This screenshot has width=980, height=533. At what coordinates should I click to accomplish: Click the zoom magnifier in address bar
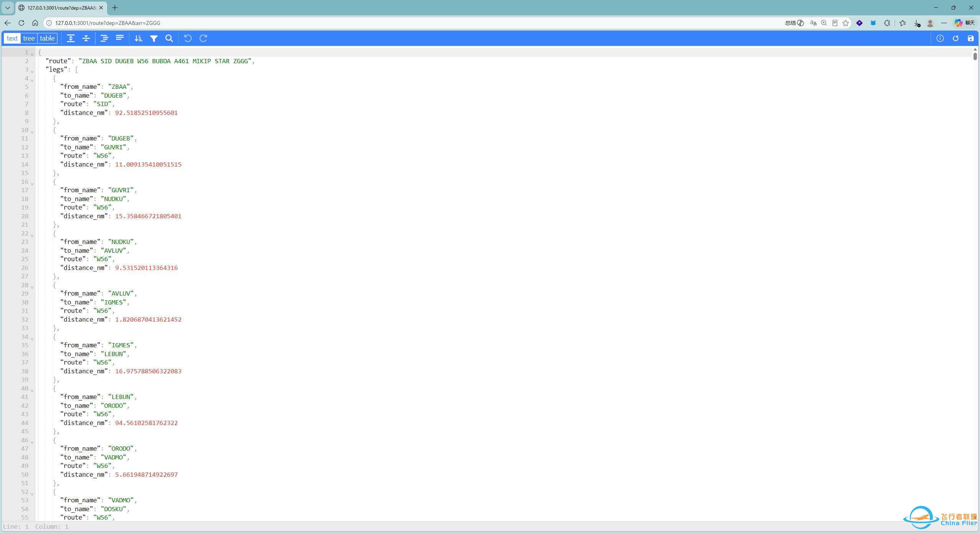824,23
